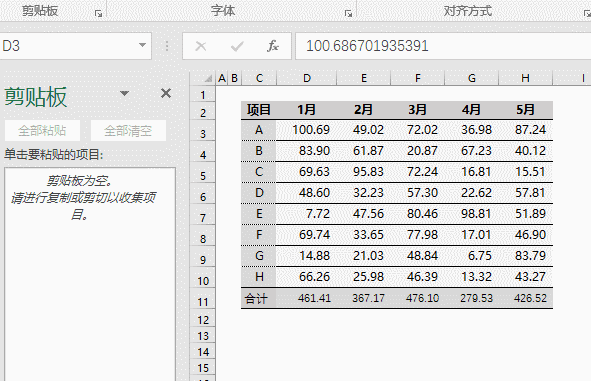Select cell with value 61.87
This screenshot has width=591, height=381.
click(x=364, y=151)
